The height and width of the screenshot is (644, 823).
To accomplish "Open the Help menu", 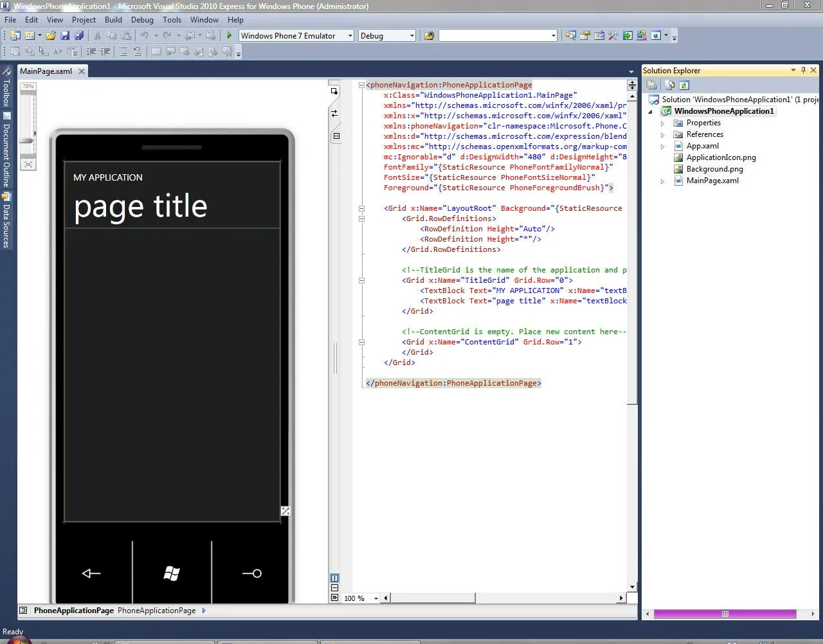I will coord(235,20).
